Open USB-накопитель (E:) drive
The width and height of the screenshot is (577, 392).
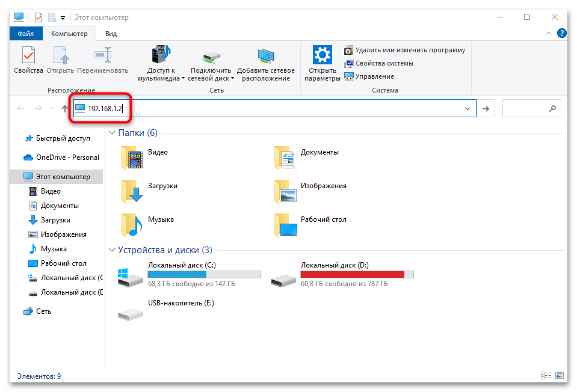click(x=131, y=311)
